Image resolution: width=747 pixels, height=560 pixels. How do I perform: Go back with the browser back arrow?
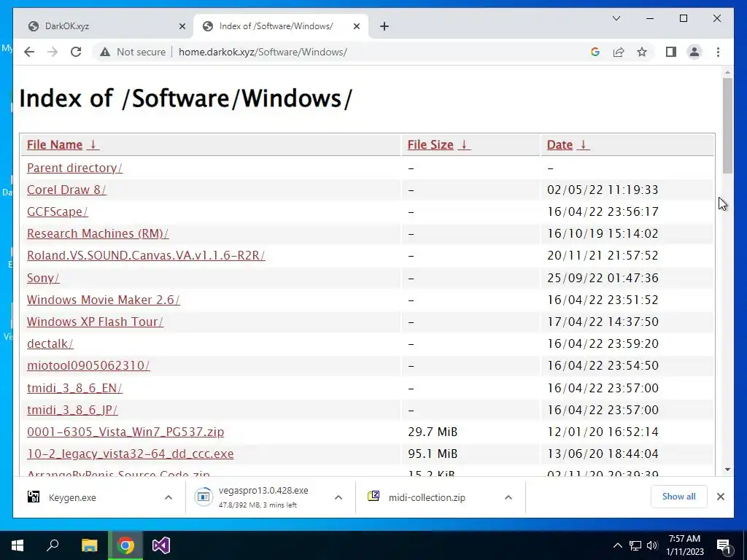point(29,52)
